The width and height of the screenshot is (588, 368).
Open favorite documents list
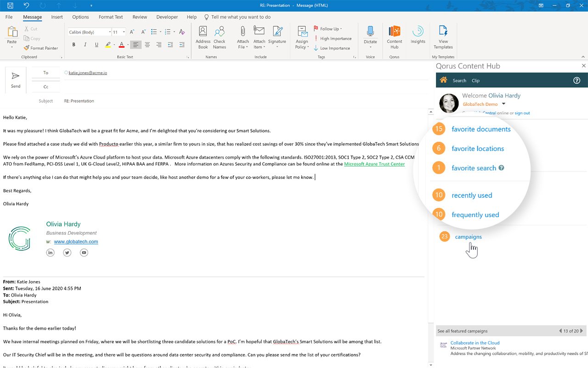point(481,129)
